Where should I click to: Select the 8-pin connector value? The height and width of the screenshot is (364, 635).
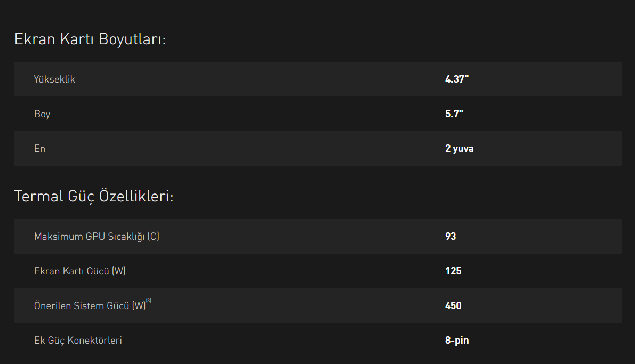(457, 340)
